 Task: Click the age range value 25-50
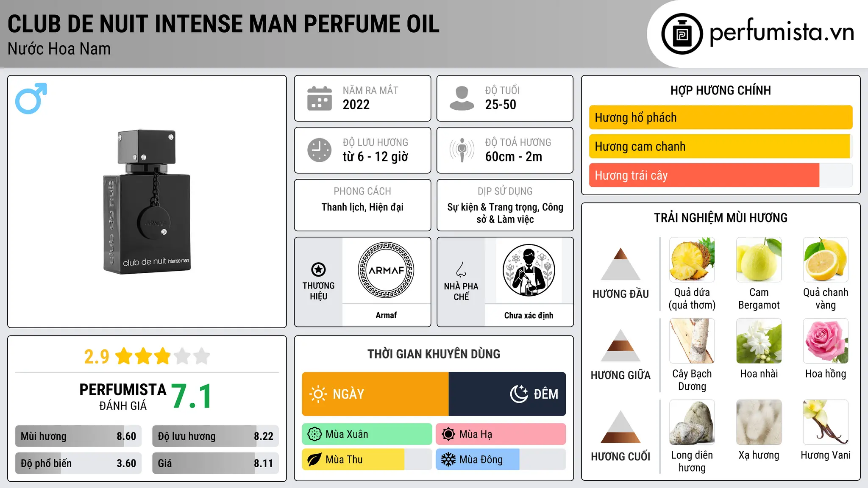pos(501,105)
